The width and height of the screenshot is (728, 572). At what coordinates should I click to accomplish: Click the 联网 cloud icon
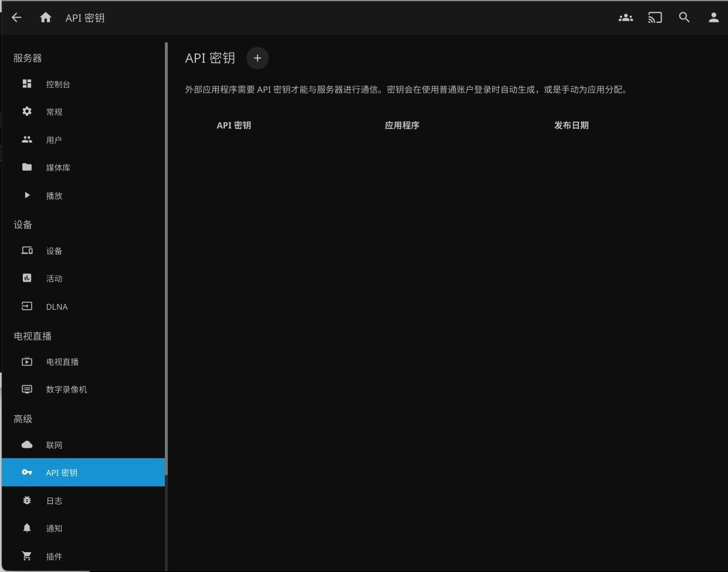(27, 445)
